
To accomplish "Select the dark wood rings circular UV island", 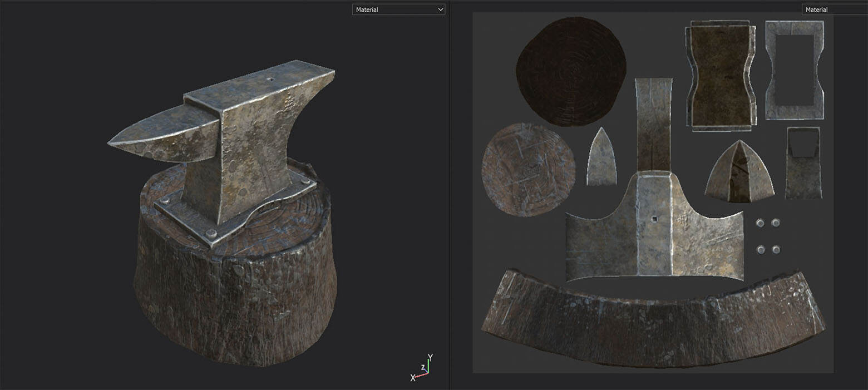I will [570, 71].
